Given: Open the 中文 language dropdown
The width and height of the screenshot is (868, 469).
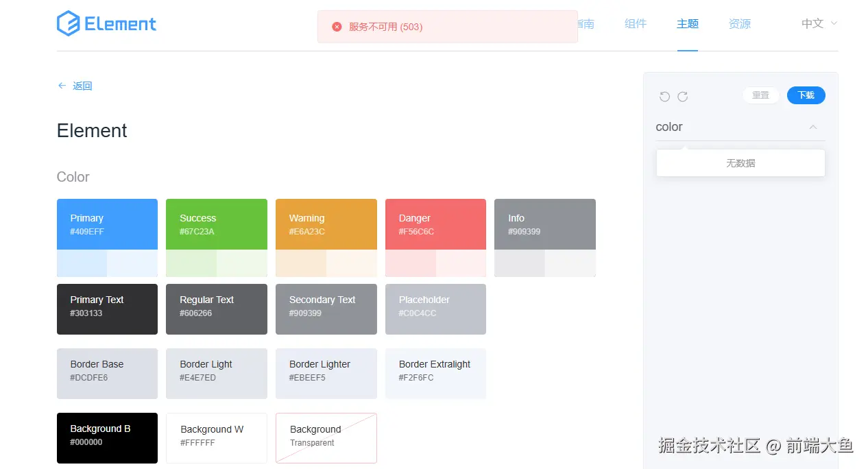Looking at the screenshot, I should tap(819, 23).
